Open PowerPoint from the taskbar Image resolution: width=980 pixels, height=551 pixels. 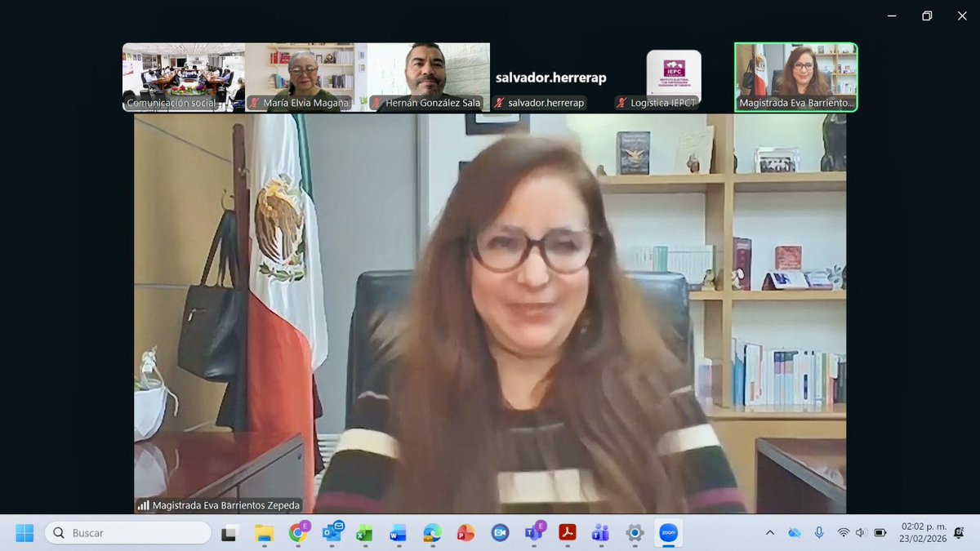[x=465, y=533]
